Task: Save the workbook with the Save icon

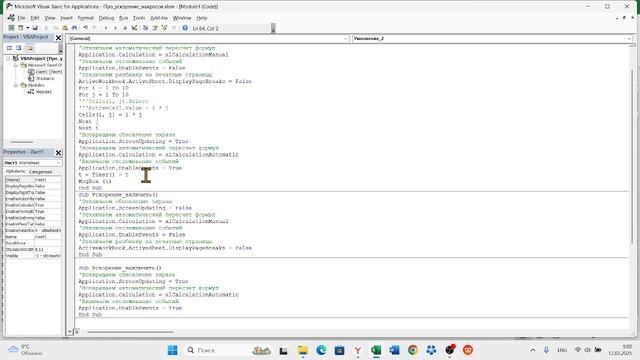Action: [35, 28]
